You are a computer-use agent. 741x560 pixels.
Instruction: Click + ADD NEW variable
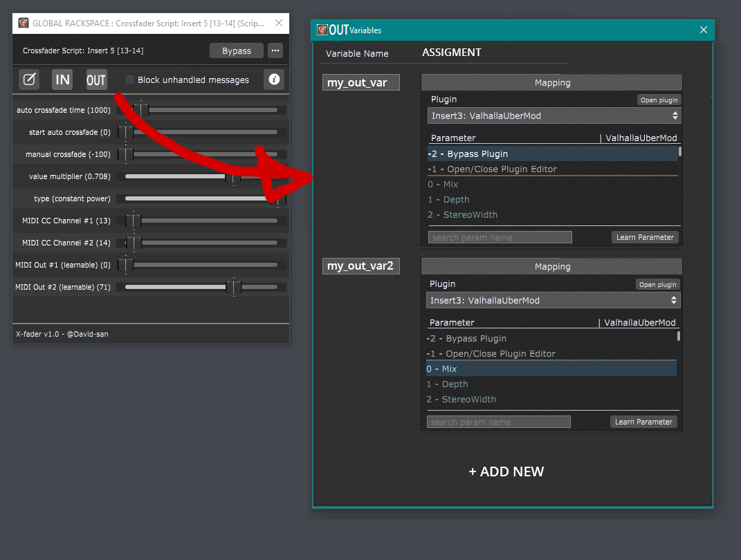506,472
